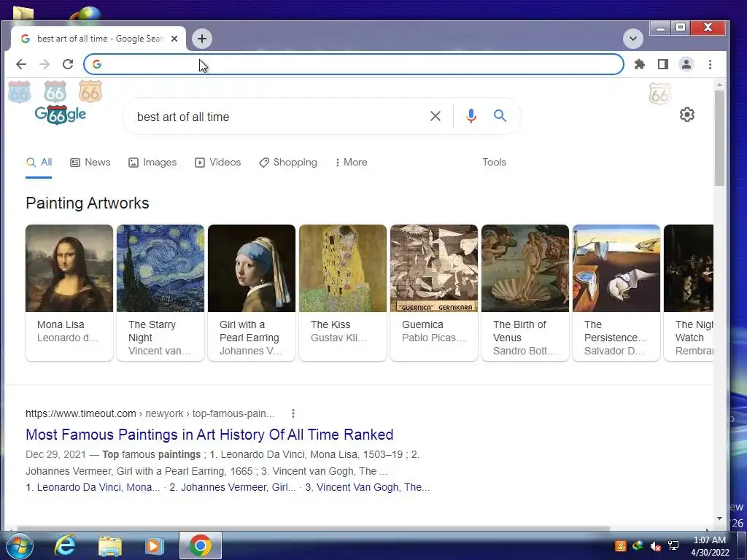Jump to '3. Vincent Van Gogh, The...' sitelink
Viewport: 747px width, 560px height.
coord(368,487)
